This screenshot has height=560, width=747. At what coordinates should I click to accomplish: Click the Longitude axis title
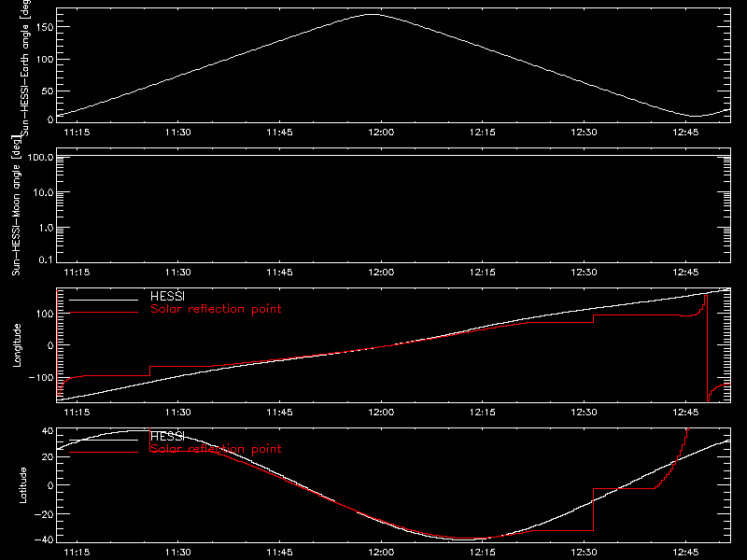click(17, 345)
